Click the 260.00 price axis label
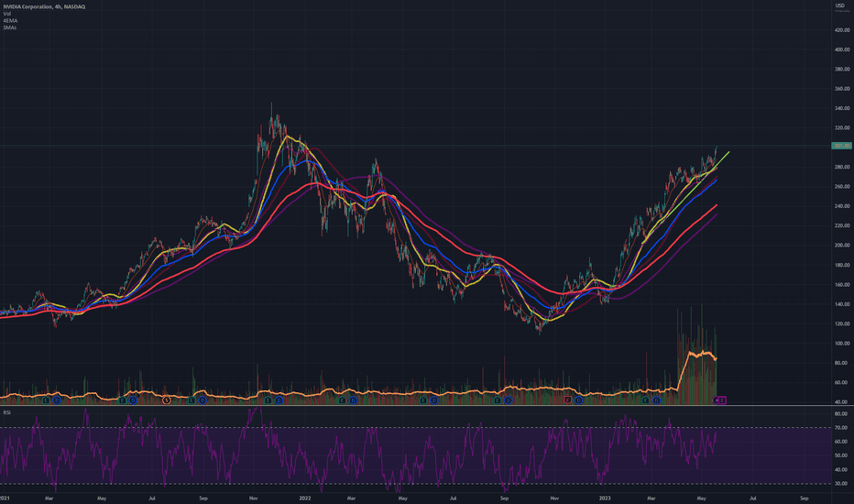The image size is (854, 504). [842, 186]
